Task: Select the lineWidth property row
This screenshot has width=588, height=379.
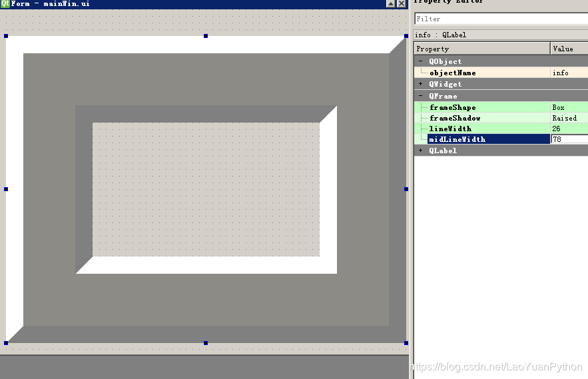Action: [x=501, y=129]
